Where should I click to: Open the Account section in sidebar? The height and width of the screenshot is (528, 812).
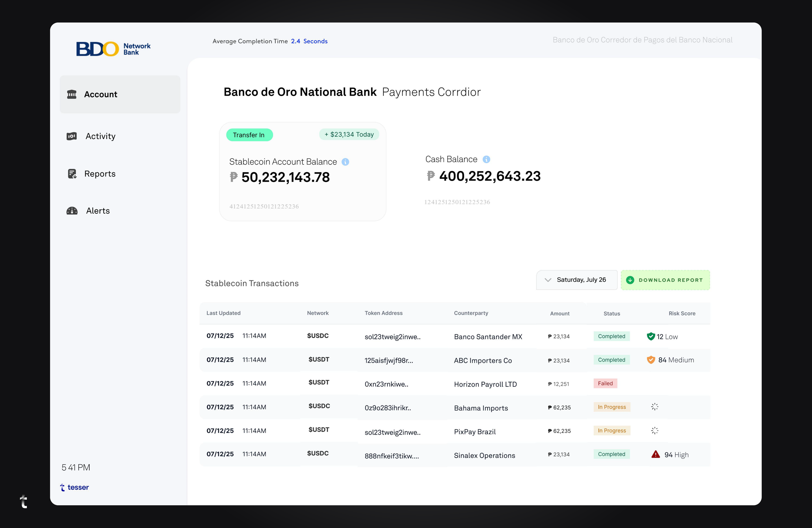click(120, 94)
